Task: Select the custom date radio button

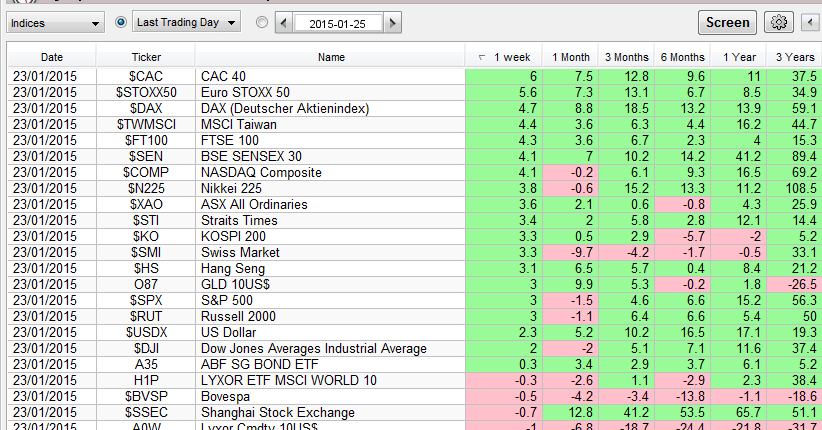Action: [x=262, y=22]
